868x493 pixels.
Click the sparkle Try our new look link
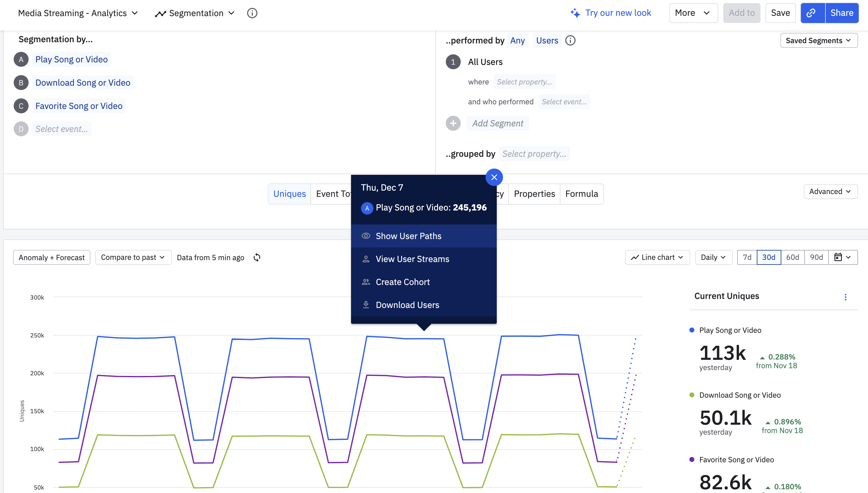tap(610, 13)
